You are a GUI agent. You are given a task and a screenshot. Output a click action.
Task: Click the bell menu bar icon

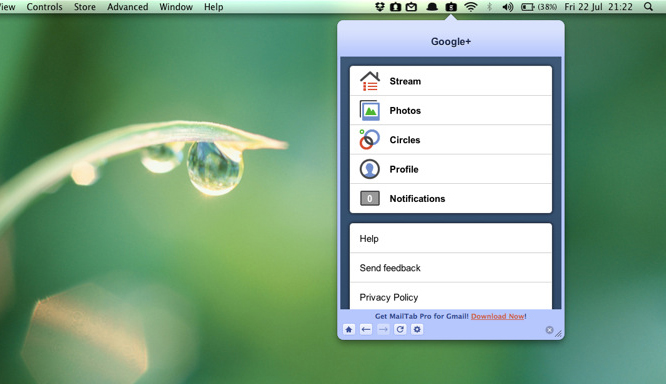[432, 7]
